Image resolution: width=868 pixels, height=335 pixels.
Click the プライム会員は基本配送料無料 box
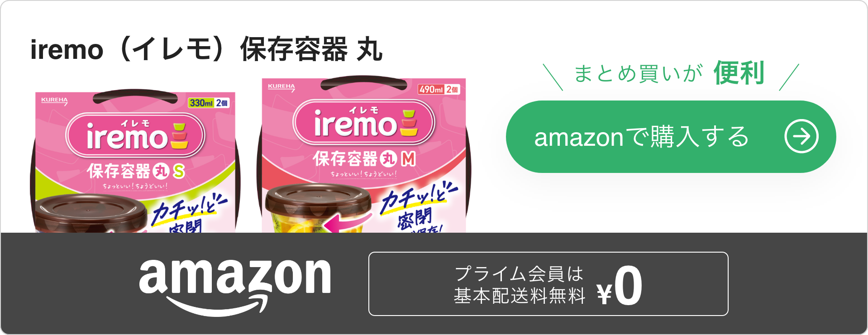pos(548,284)
